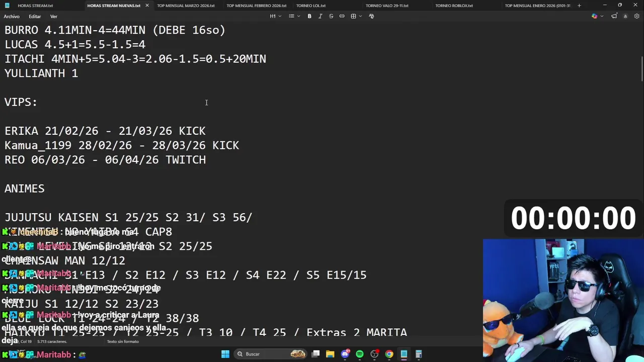644x362 pixels.
Task: Click the '5.713 caracteres' status bar count
Action: pos(52,341)
